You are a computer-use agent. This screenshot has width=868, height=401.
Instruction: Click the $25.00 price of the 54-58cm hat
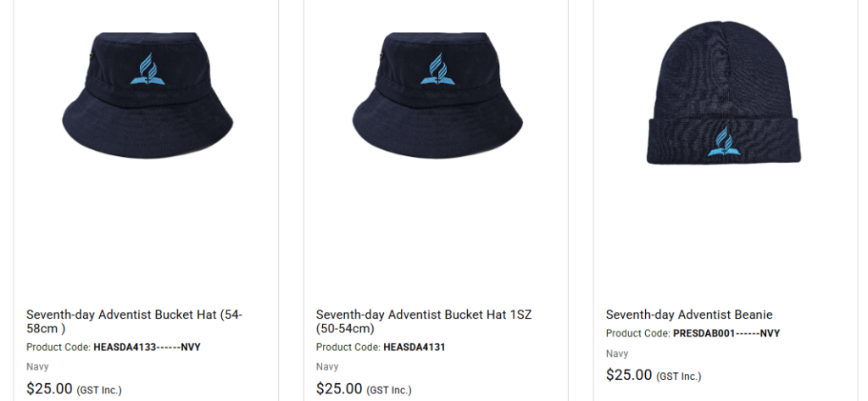49,389
